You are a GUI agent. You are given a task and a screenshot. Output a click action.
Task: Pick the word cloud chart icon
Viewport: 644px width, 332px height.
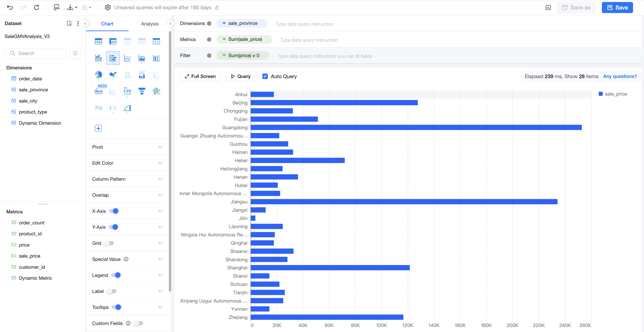pyautogui.click(x=98, y=91)
